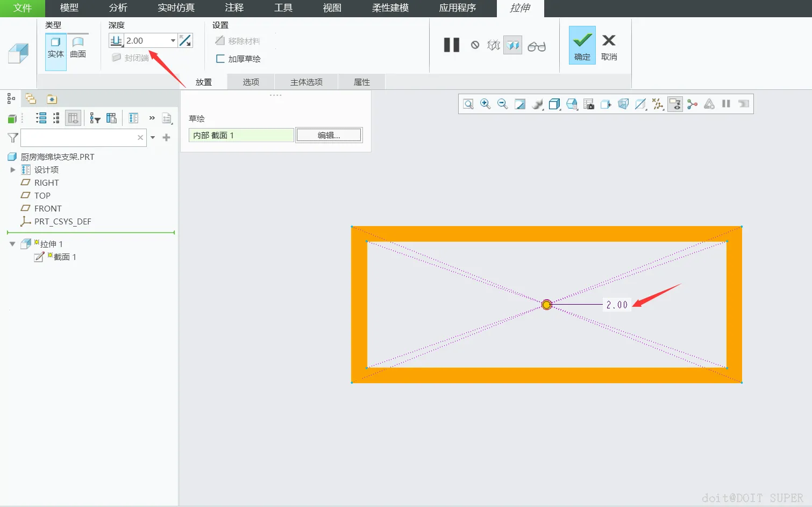Click the orange extrude depth handle
The height and width of the screenshot is (507, 812).
click(546, 305)
